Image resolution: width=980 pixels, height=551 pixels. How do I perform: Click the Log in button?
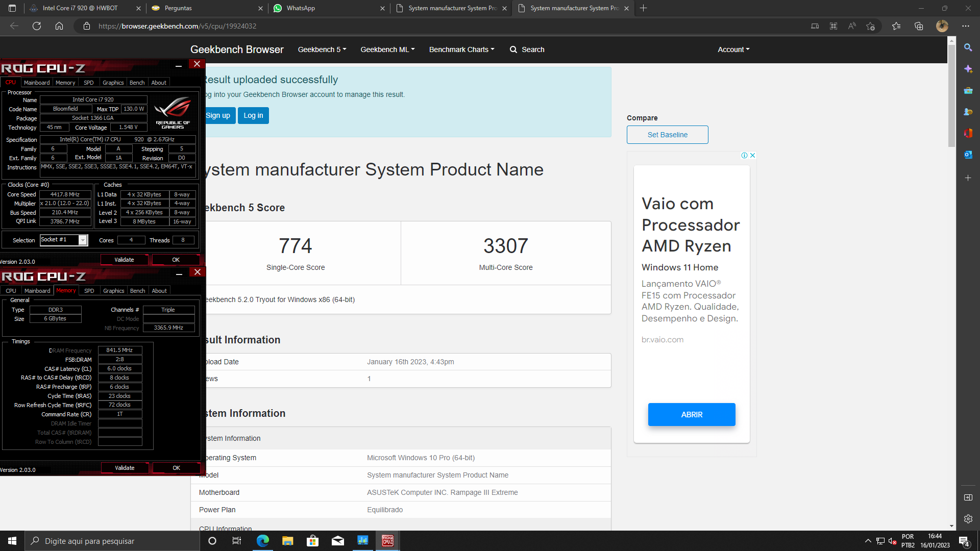253,116
